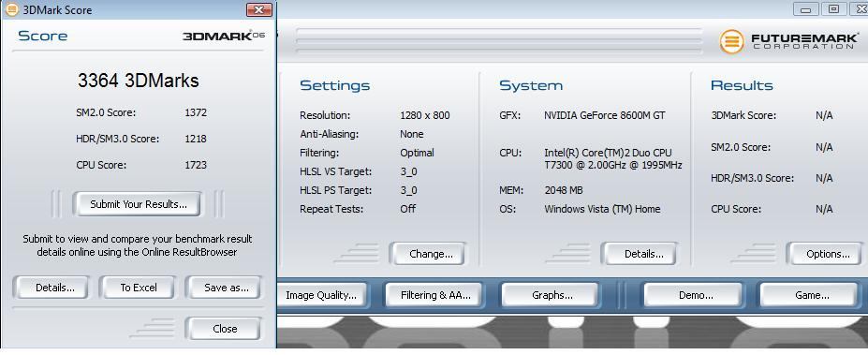Click the Settings section heading
Image resolution: width=868 pixels, height=355 pixels.
[x=334, y=86]
